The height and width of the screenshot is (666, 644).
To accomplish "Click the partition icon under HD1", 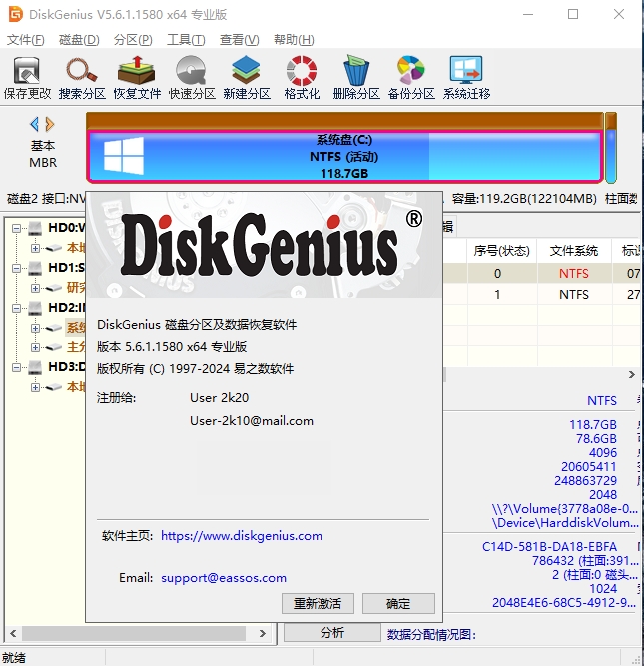I will [x=54, y=288].
